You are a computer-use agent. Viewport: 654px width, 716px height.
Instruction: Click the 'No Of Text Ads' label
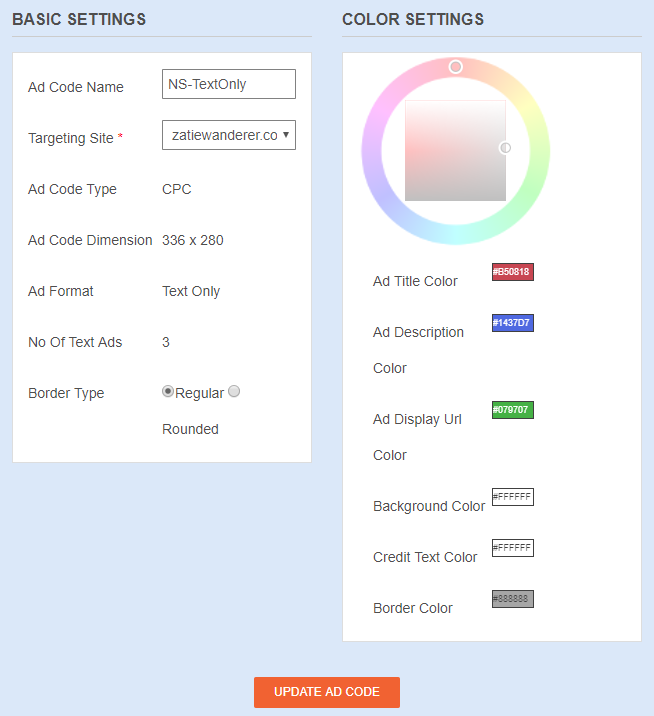point(75,342)
